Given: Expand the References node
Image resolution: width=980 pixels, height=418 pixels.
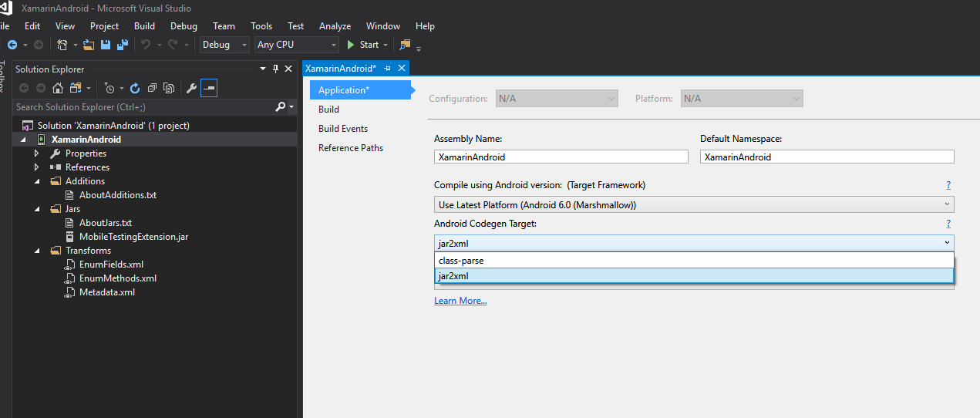Looking at the screenshot, I should 36,167.
